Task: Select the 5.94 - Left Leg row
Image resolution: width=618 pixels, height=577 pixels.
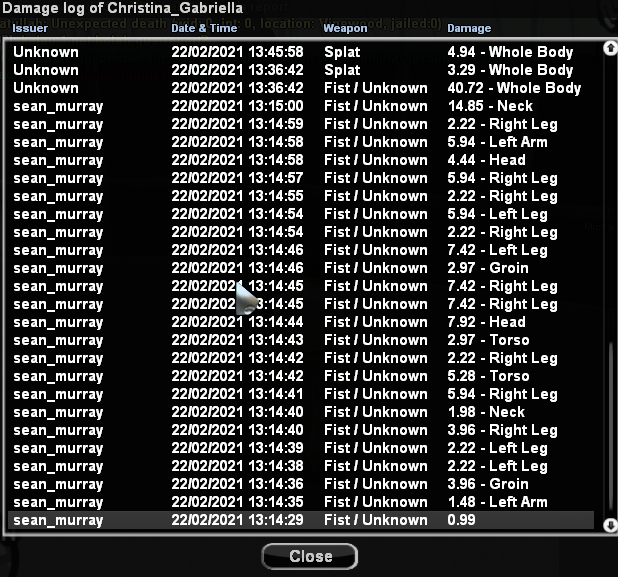Action: [x=301, y=214]
